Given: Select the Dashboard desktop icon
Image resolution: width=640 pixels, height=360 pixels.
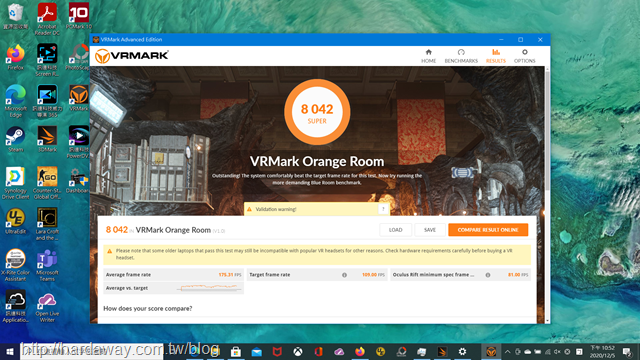Looking at the screenshot, I should pos(78,180).
